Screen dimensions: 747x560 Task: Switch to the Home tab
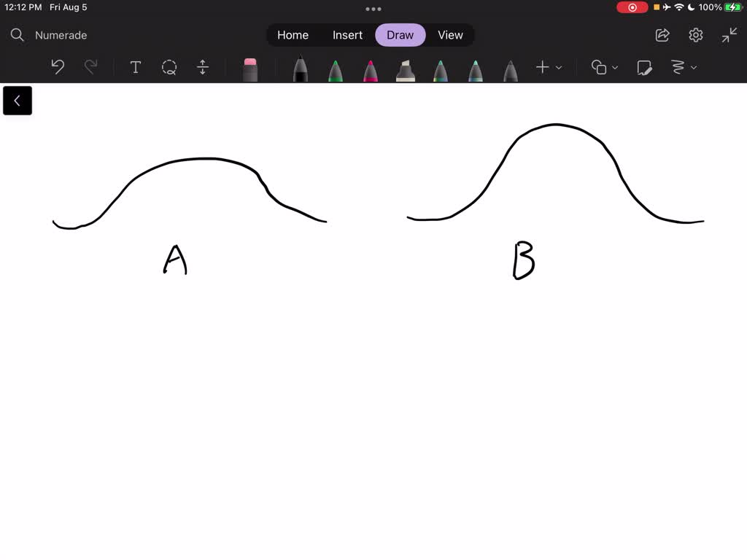(293, 35)
